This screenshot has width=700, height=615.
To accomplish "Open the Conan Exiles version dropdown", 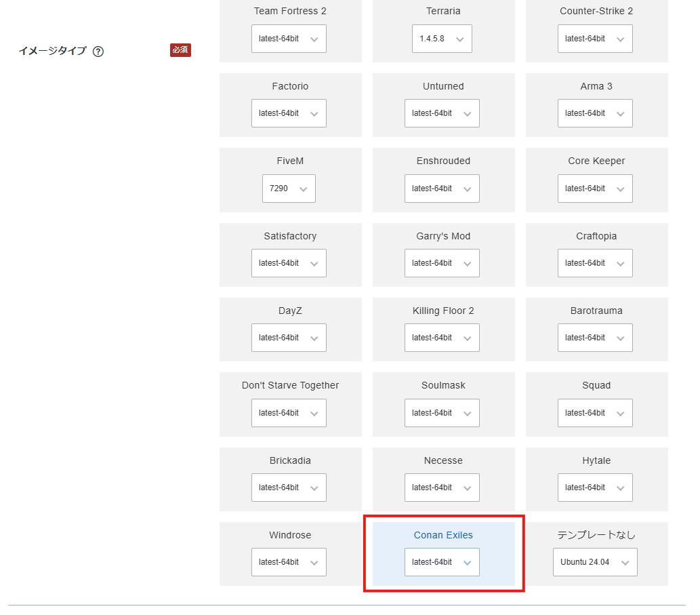I will pyautogui.click(x=442, y=562).
